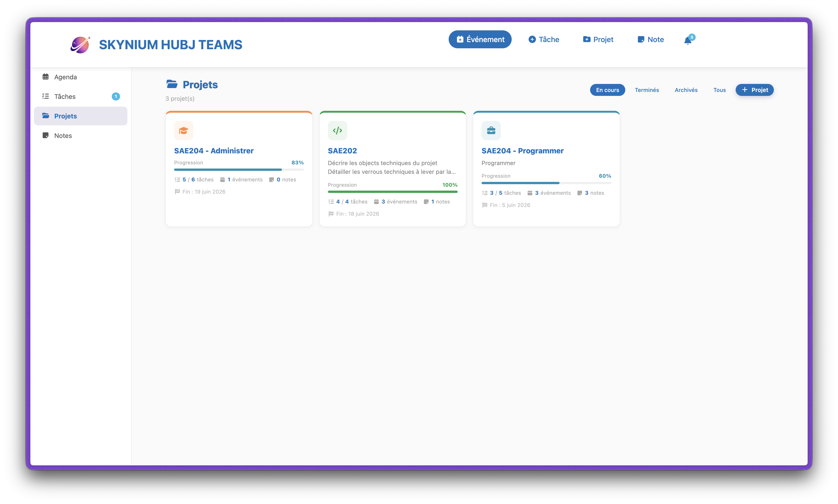The width and height of the screenshot is (838, 504).
Task: Click the blue + Projet button
Action: click(755, 90)
